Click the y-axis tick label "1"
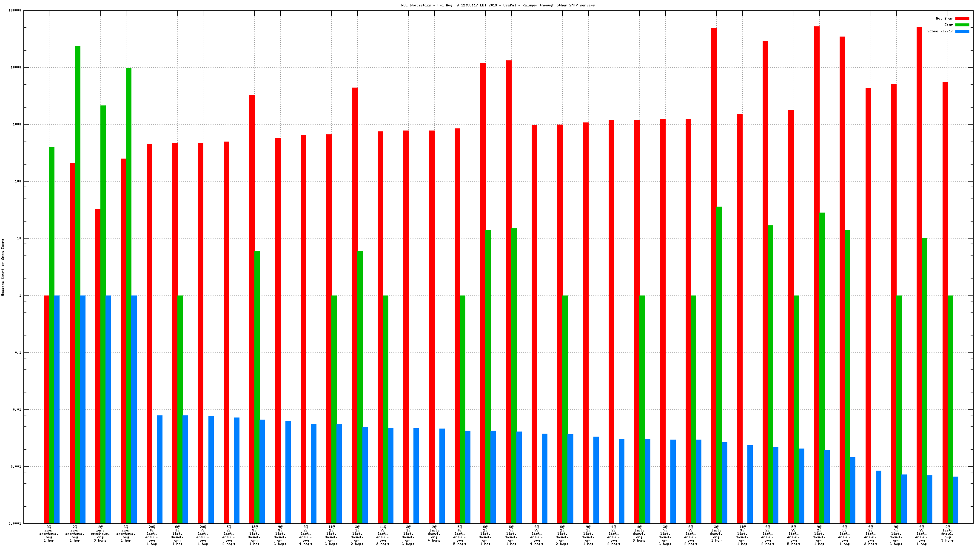Image resolution: width=980 pixels, height=551 pixels. (19, 295)
